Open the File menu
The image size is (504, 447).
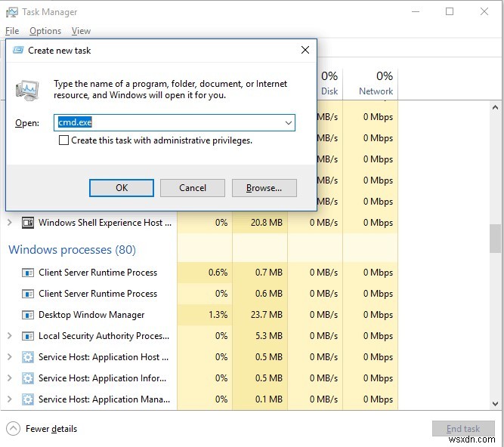[x=12, y=31]
